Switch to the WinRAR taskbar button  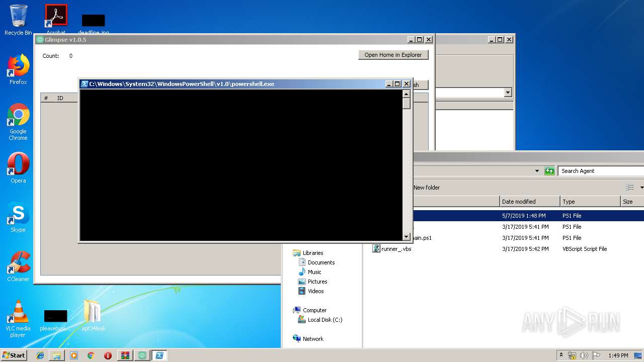[125, 355]
